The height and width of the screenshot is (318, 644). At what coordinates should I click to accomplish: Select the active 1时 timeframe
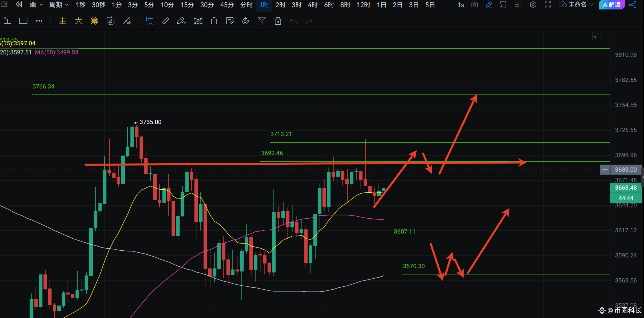264,5
